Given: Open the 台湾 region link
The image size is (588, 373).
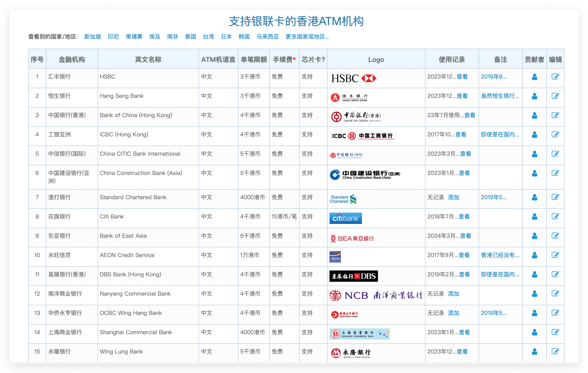Looking at the screenshot, I should 208,37.
